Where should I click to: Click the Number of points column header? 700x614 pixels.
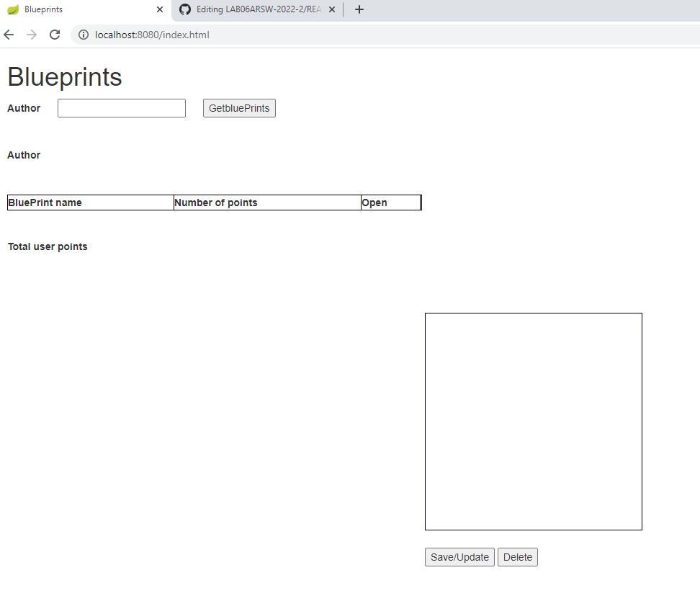267,203
